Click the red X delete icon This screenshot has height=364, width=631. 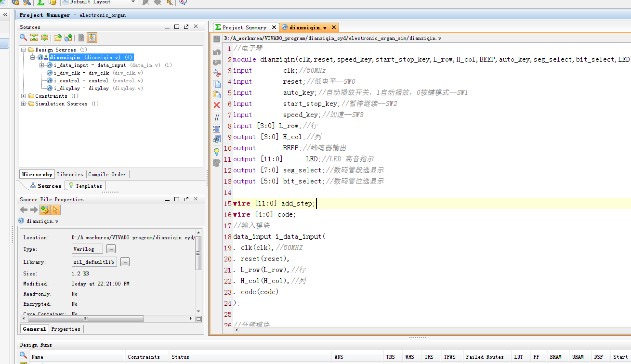point(217,105)
